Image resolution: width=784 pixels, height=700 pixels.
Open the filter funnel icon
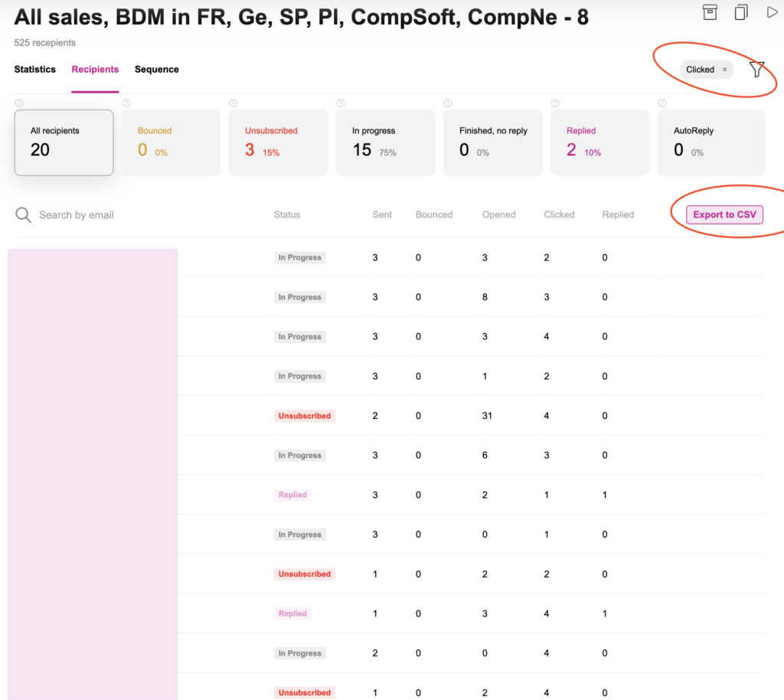pos(756,70)
